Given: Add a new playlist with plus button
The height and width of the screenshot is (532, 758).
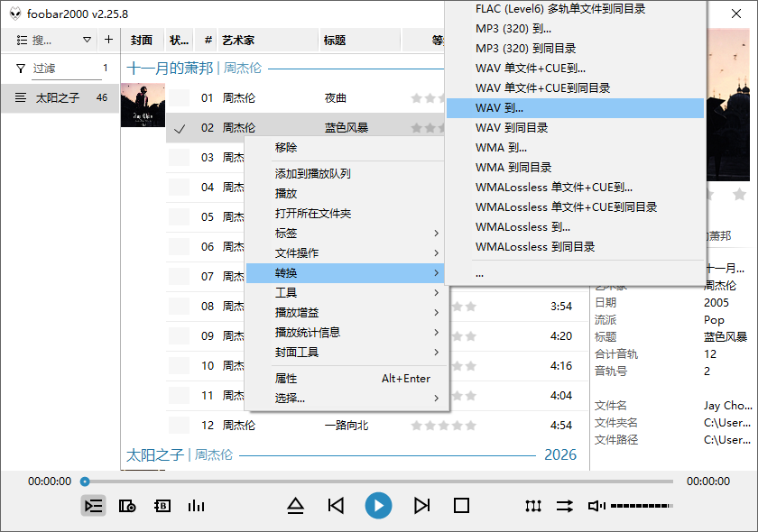Looking at the screenshot, I should (109, 40).
